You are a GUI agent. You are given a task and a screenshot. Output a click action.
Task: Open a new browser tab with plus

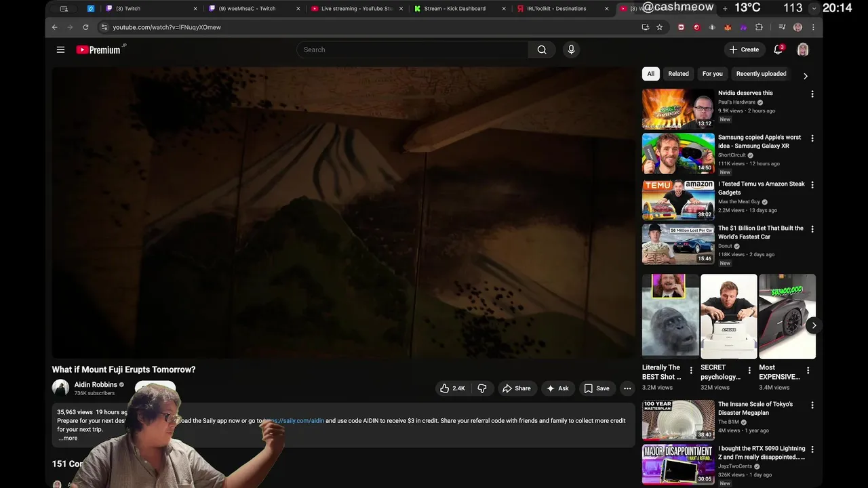[725, 8]
